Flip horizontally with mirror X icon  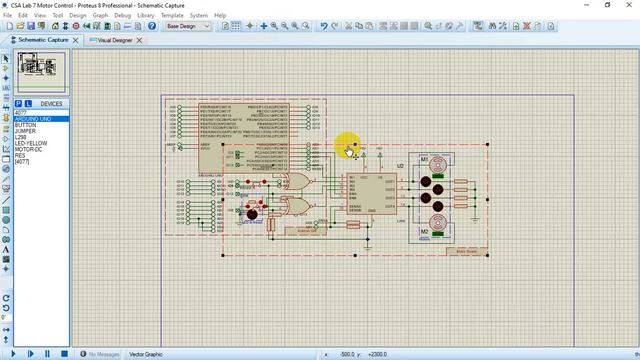[6, 329]
